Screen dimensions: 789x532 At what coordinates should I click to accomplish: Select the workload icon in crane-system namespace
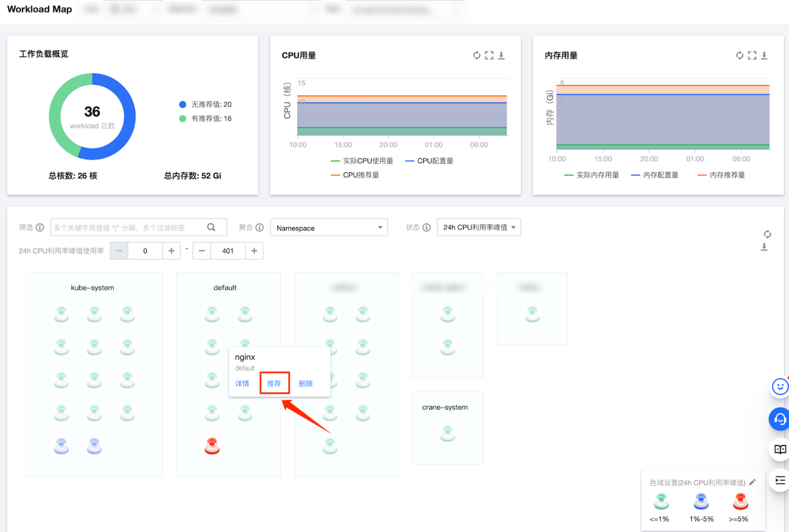(x=448, y=434)
